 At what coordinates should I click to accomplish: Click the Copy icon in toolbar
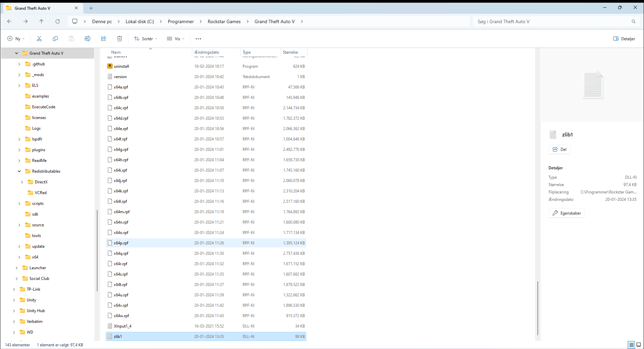pos(55,39)
